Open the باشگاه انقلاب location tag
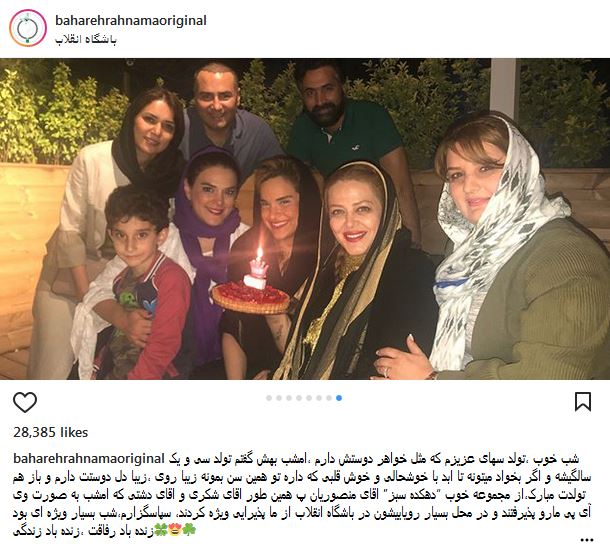The height and width of the screenshot is (544, 610). click(x=86, y=40)
